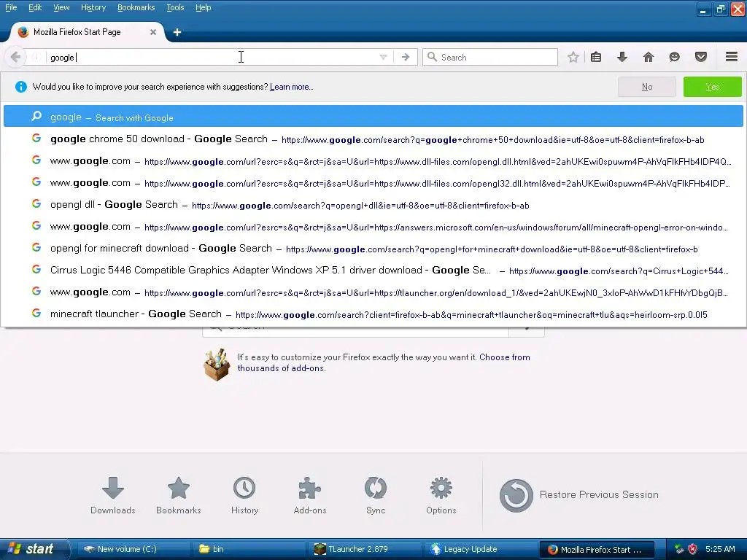Show bookmarks list icon in toolbar
747x560 pixels.
tap(596, 57)
